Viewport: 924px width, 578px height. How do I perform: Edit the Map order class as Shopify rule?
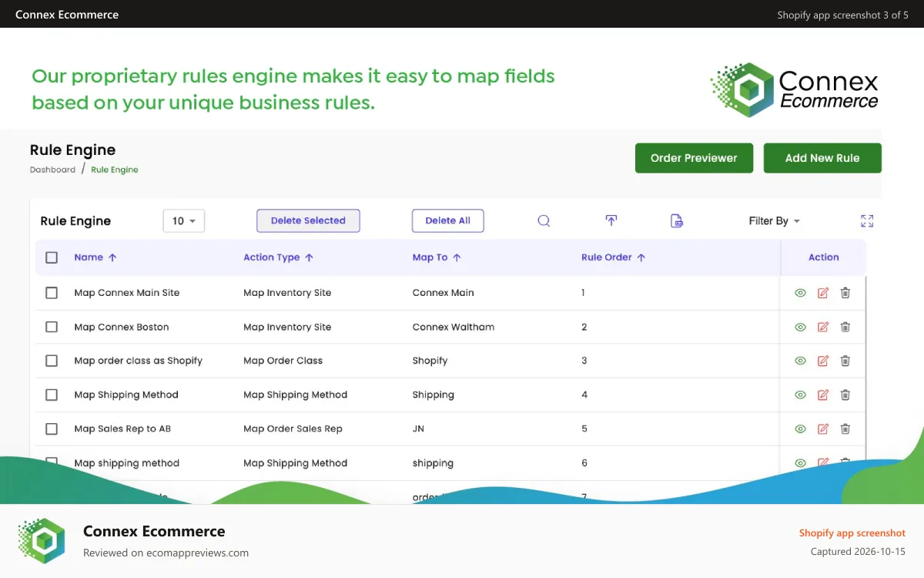(822, 361)
